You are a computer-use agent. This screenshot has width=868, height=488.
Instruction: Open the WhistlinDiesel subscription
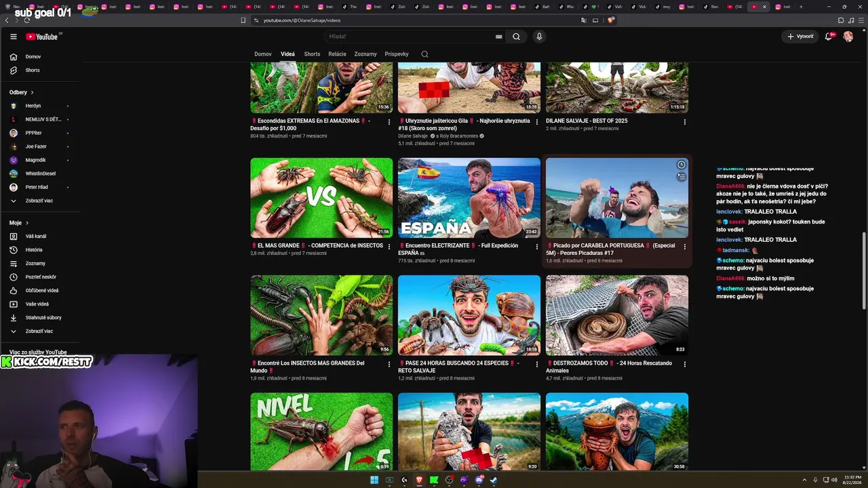point(41,174)
